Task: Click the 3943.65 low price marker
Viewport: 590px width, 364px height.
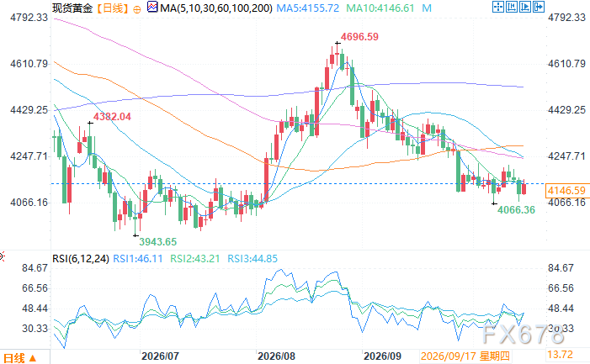Action: tap(157, 241)
